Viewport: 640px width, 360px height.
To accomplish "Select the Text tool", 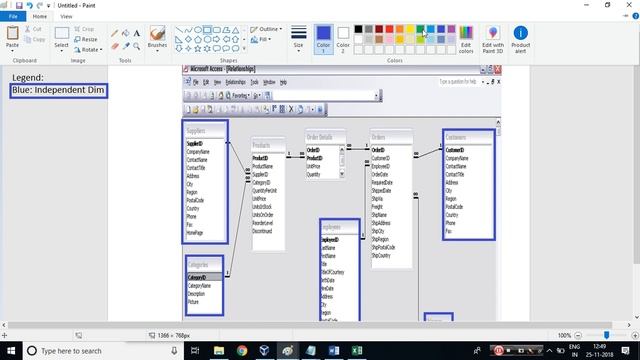I will (137, 33).
